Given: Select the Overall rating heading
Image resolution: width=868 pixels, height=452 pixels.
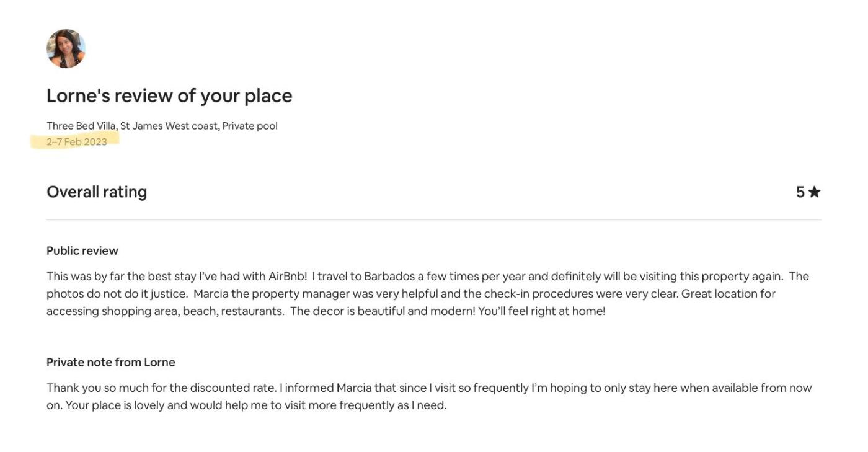Looking at the screenshot, I should pyautogui.click(x=97, y=192).
